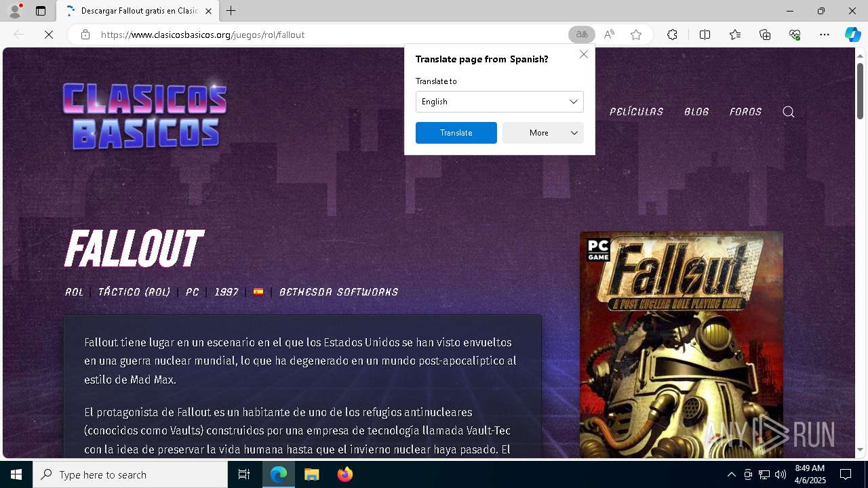Click the translate icon in address bar
Image resolution: width=868 pixels, height=488 pixels.
point(581,35)
